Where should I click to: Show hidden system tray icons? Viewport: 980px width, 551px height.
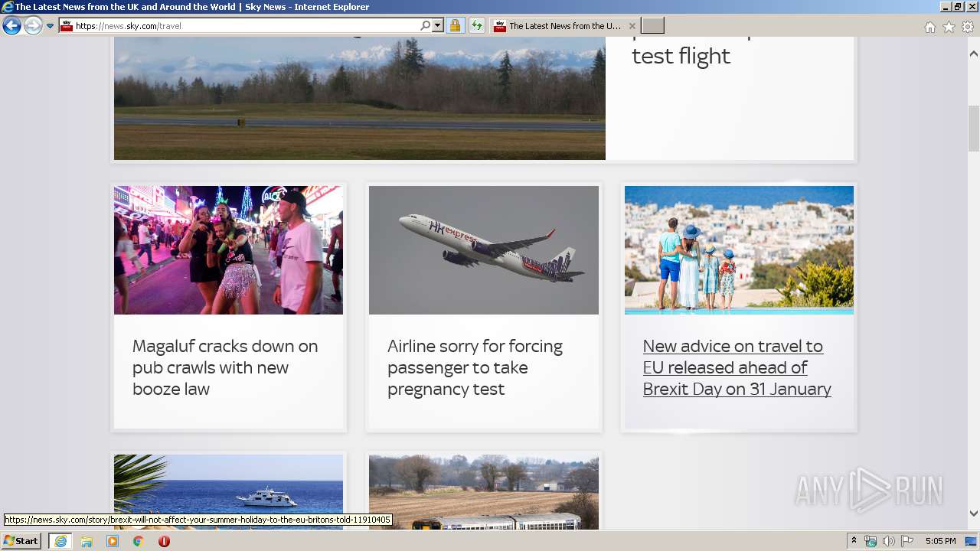(854, 541)
